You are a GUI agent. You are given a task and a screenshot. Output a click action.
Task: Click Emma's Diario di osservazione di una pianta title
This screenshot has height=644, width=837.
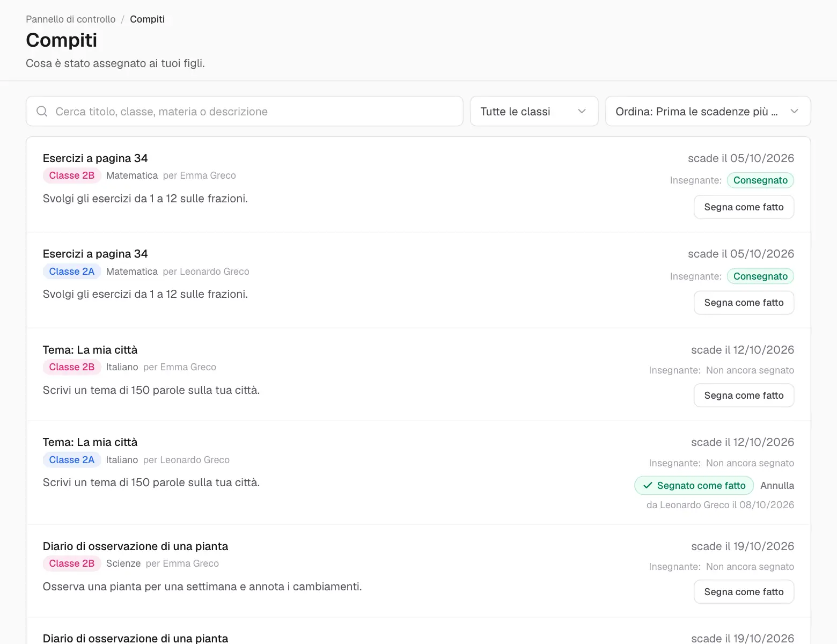pos(135,546)
